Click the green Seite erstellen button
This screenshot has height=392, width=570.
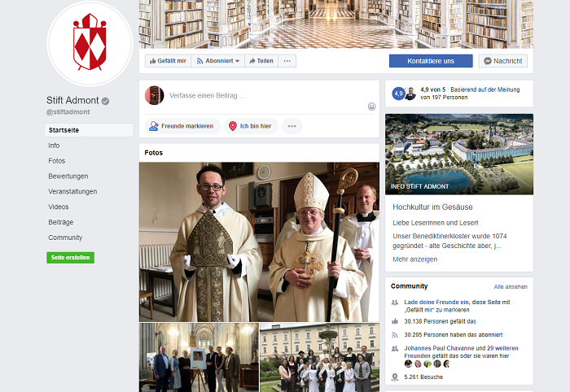coord(70,258)
